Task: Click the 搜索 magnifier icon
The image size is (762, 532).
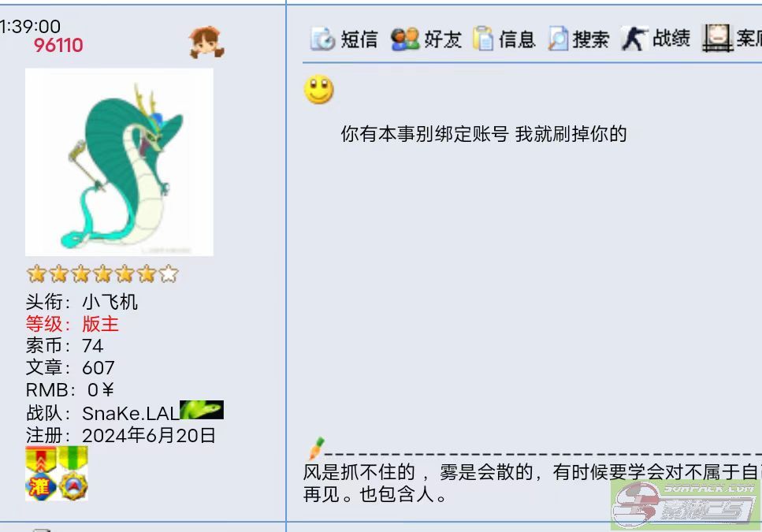Action: coord(558,39)
